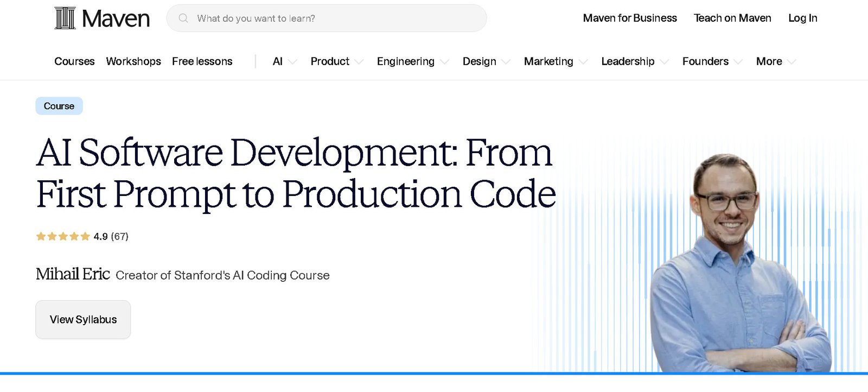Expand the Founders category dropdown

tap(712, 61)
